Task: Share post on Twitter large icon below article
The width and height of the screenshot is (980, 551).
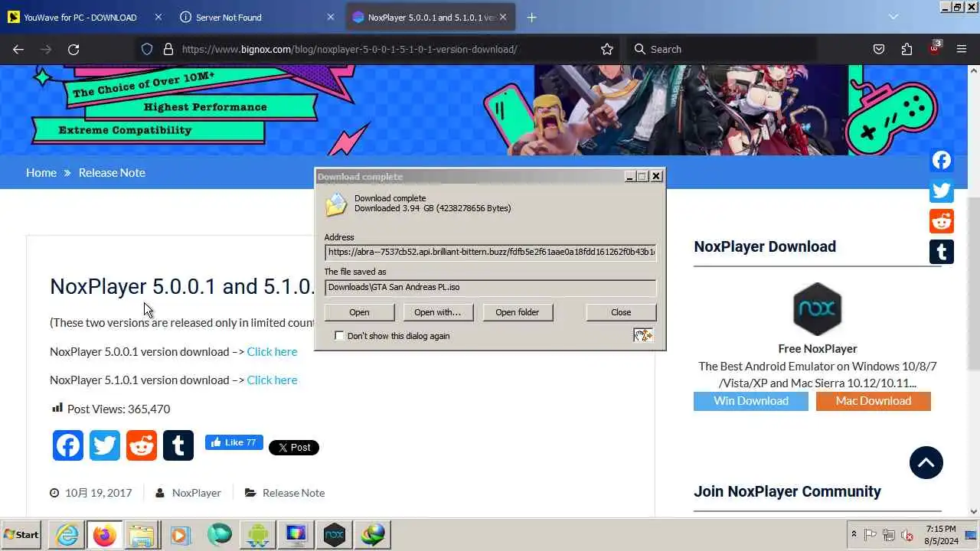Action: click(x=105, y=445)
